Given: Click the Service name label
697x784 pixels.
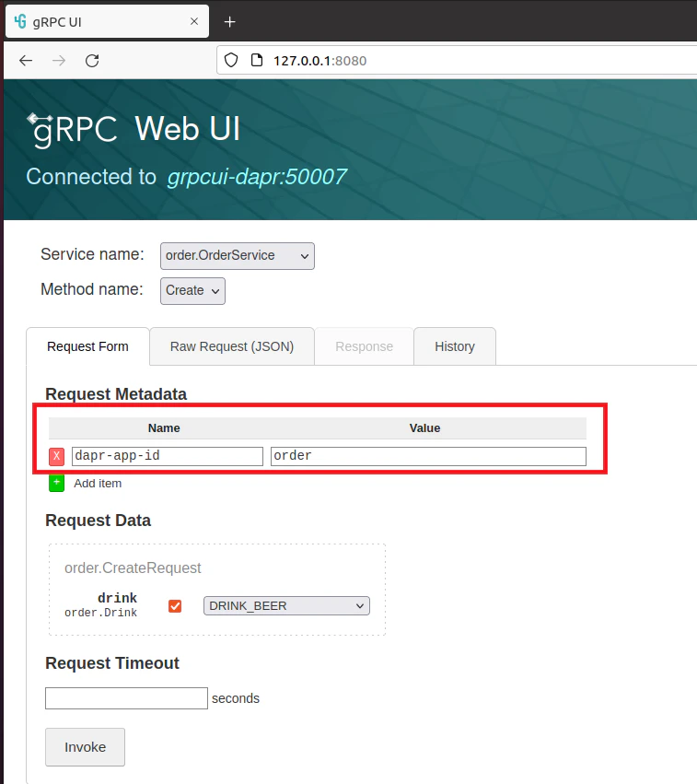Looking at the screenshot, I should coord(92,254).
